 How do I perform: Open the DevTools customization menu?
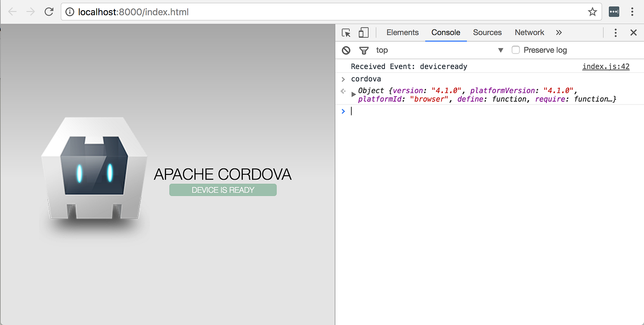(x=615, y=32)
